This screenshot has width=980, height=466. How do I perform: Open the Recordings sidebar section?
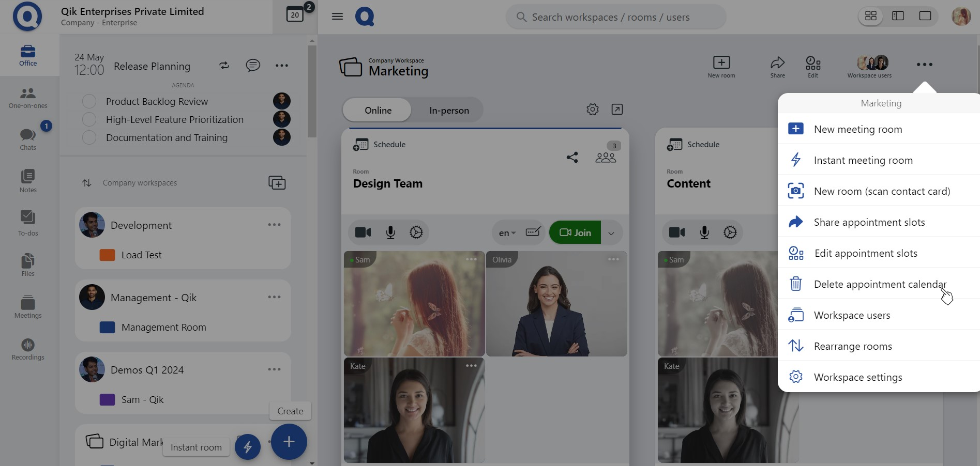28,349
